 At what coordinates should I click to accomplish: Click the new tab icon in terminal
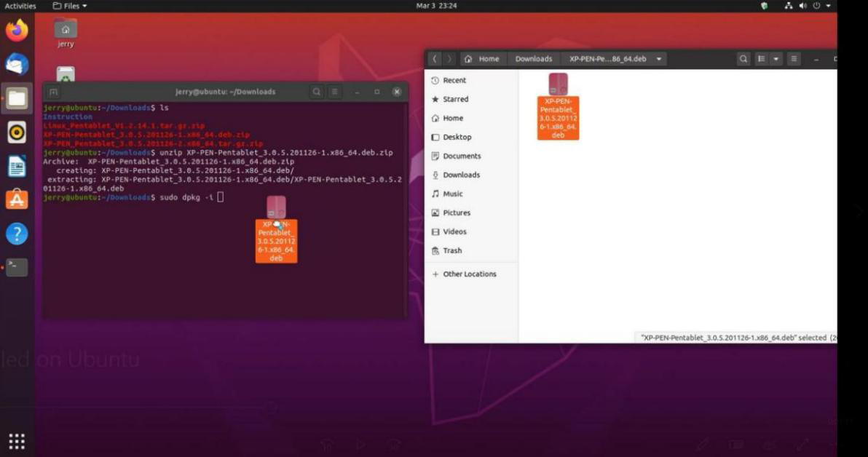click(x=53, y=92)
